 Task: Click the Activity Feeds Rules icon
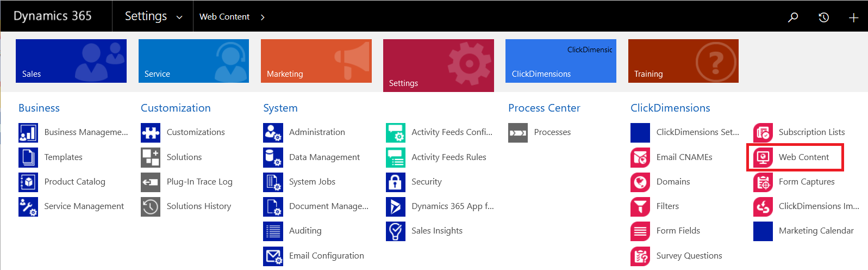396,157
